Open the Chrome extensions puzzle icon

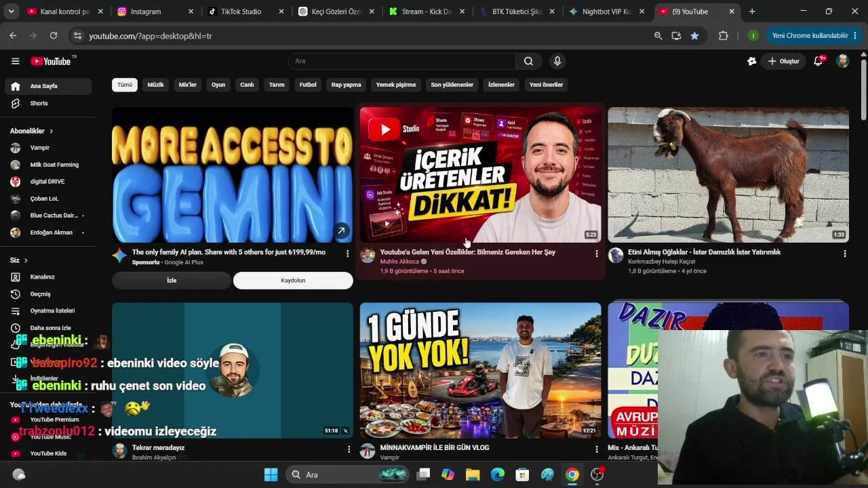(723, 36)
